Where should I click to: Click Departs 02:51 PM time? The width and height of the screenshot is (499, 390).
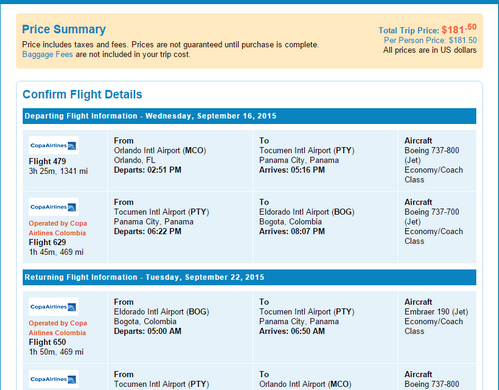pyautogui.click(x=148, y=170)
